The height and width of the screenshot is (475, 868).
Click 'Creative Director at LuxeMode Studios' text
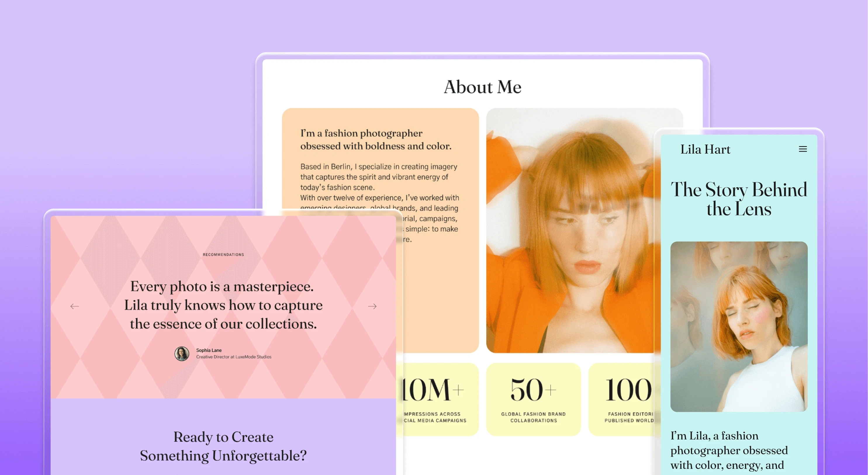tap(234, 357)
